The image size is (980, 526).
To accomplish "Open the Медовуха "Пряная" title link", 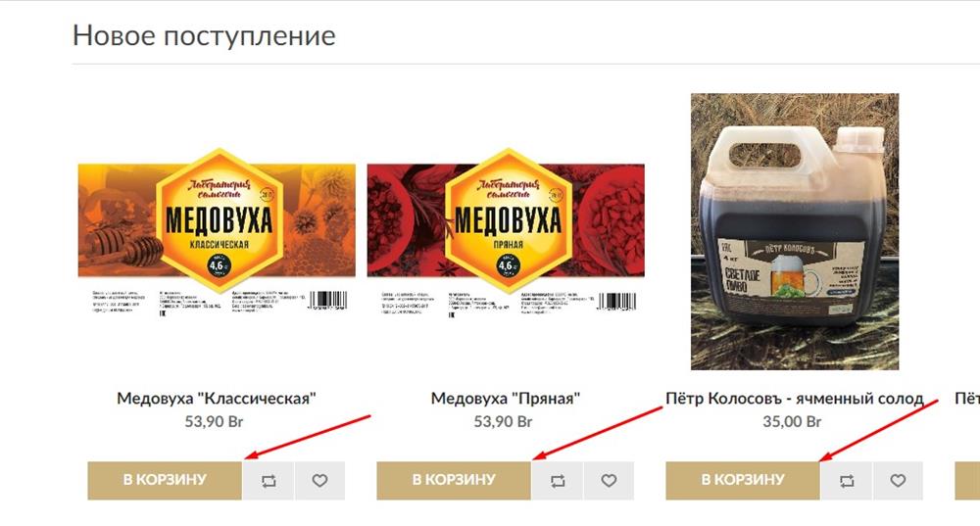I will 506,399.
